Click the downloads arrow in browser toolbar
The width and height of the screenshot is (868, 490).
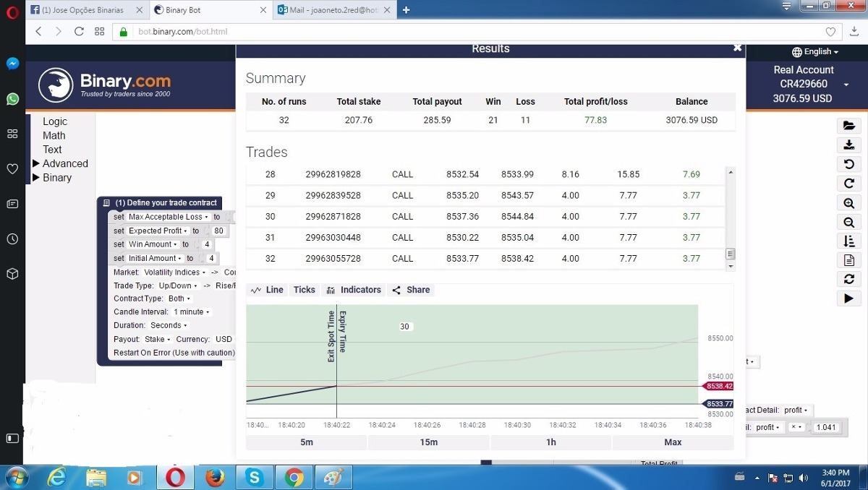(854, 32)
